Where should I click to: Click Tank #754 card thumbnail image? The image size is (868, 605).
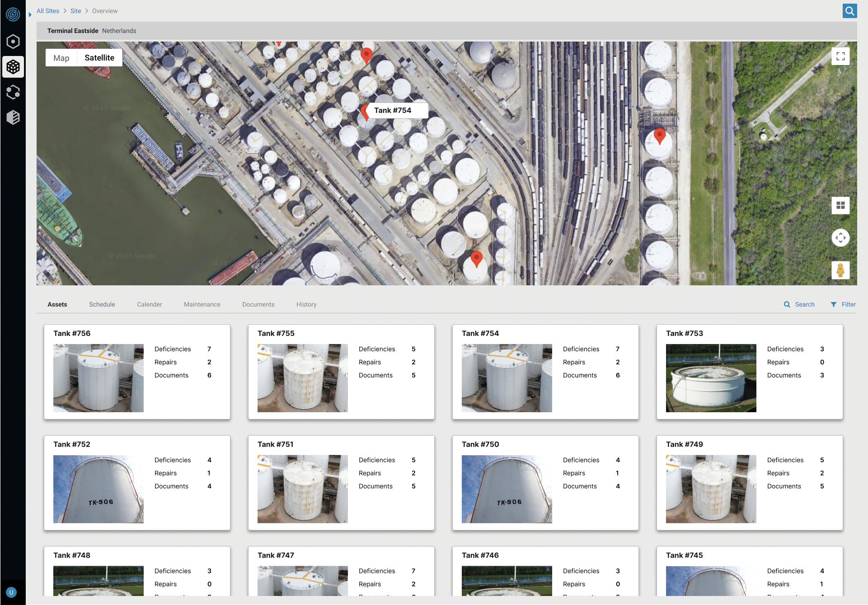(x=507, y=378)
